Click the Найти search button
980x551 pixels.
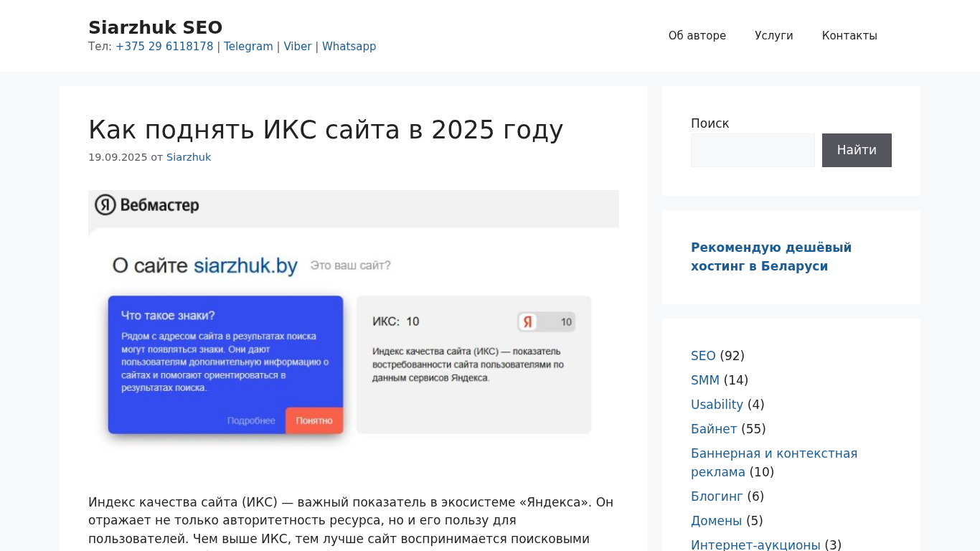(857, 150)
